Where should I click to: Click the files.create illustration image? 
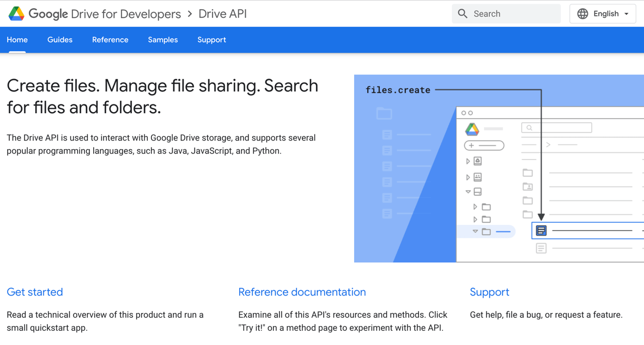click(499, 168)
